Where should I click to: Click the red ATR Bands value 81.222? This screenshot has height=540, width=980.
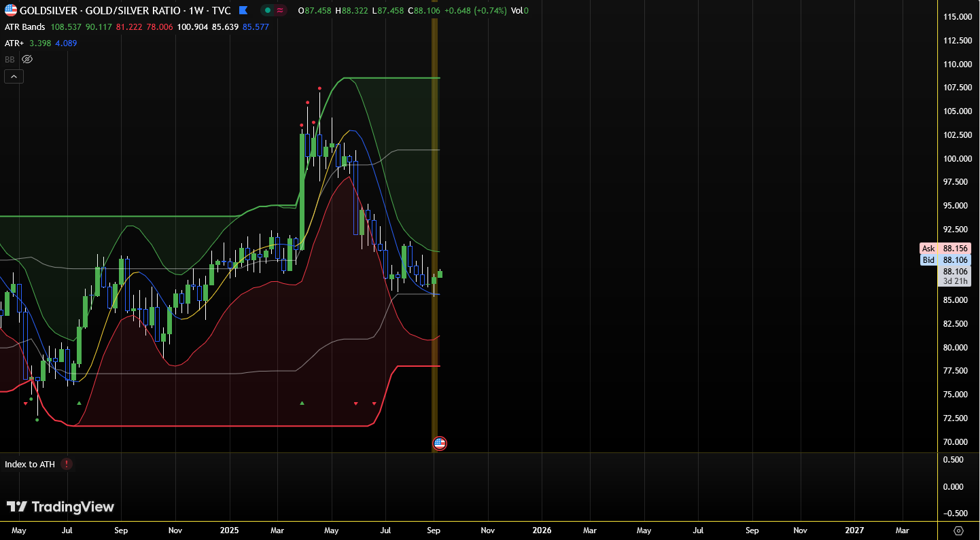pos(129,27)
